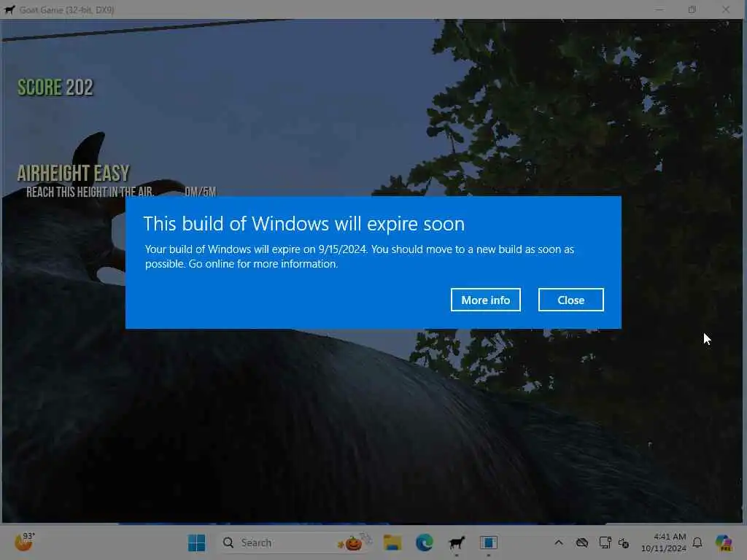Launch Microsoft Edge from the taskbar
The image size is (747, 560).
tap(424, 542)
